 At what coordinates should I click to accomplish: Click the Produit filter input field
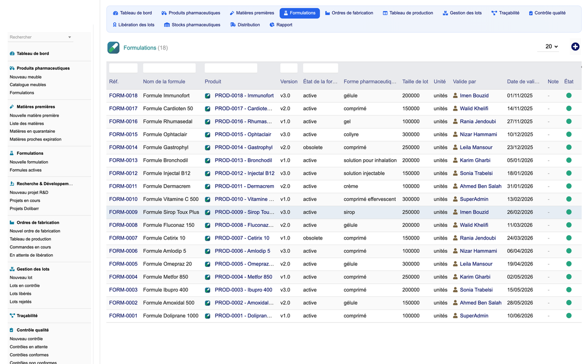tap(231, 68)
